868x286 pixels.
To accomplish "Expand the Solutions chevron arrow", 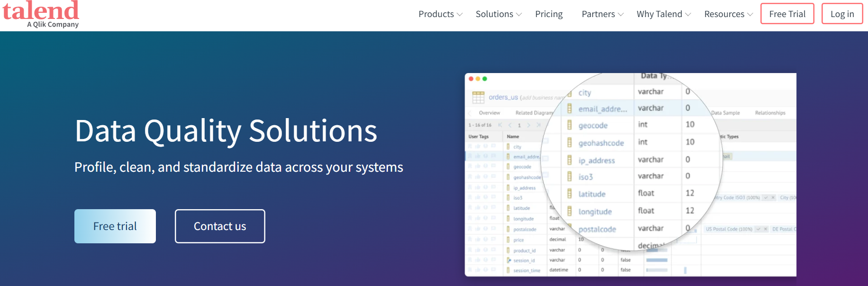I will (x=519, y=15).
